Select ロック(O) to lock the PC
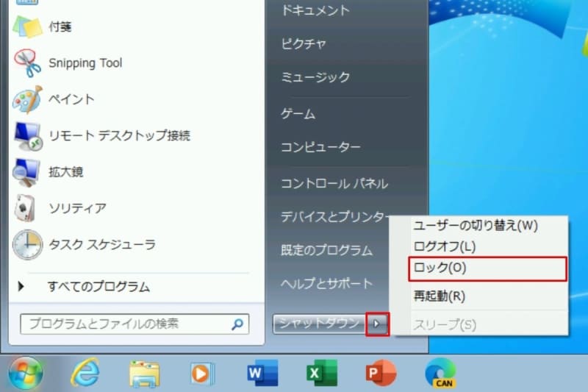This screenshot has height=392, width=588. [x=487, y=268]
